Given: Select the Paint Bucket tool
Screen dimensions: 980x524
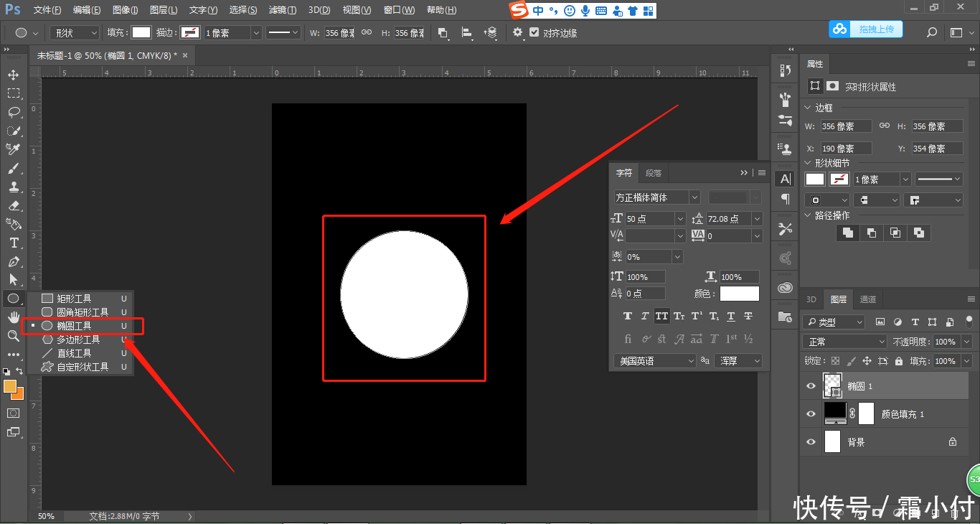Looking at the screenshot, I should 13,224.
